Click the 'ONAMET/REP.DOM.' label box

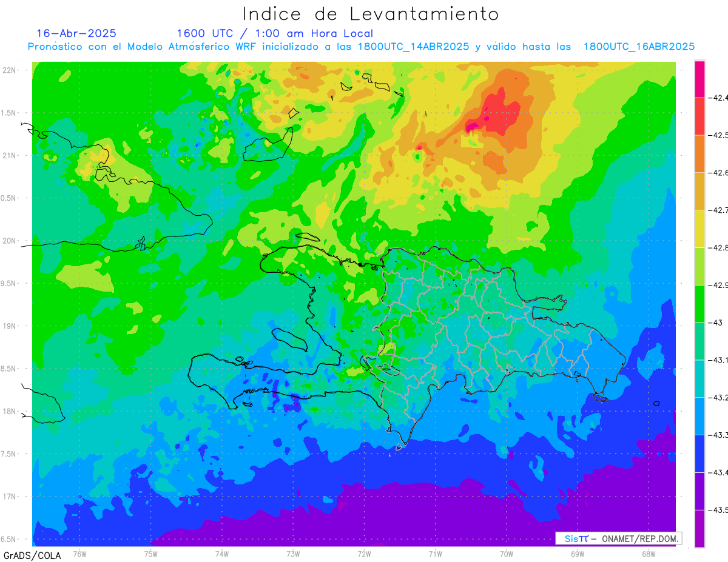click(618, 538)
